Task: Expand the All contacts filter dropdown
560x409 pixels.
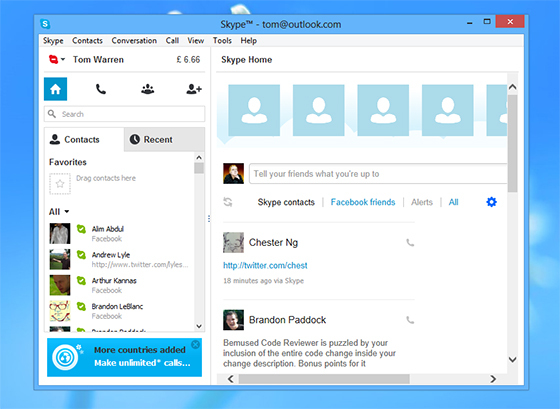Action: point(59,212)
